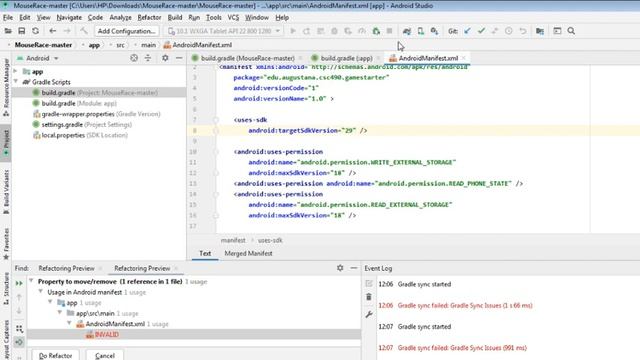Screen dimensions: 640x360
Task: Open the Refactor menu
Action: [x=149, y=18]
